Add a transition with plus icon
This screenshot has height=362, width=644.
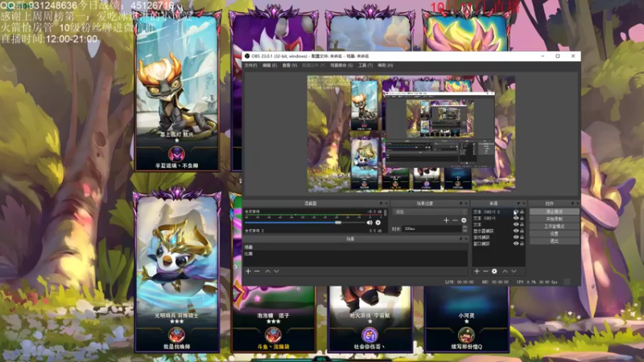[446, 220]
